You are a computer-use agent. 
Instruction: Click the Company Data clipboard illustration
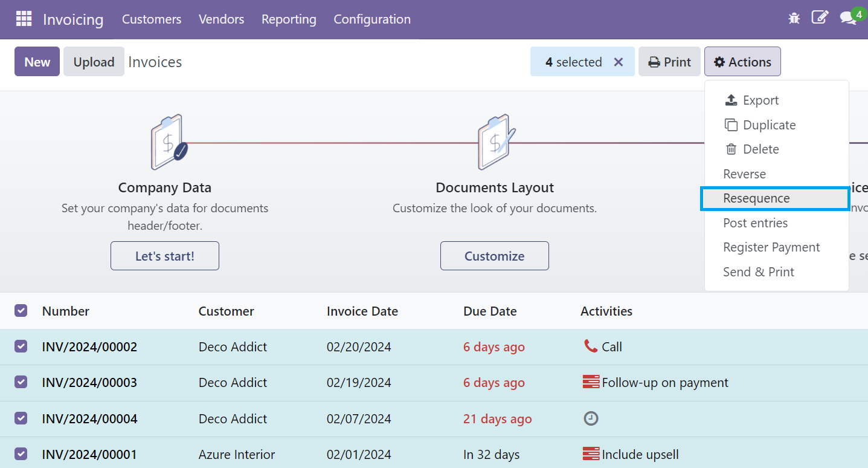(169, 142)
